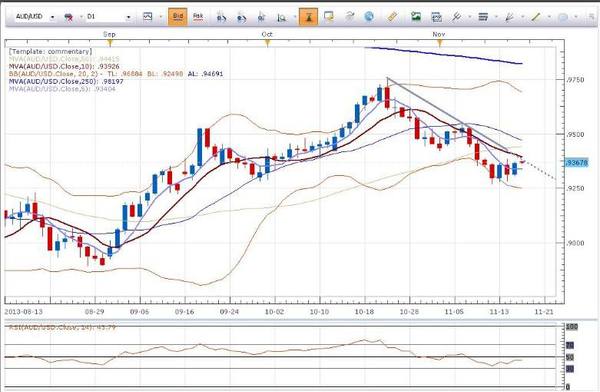Select the horizontal lines tool icon
Viewport: 600px width, 392px height.
click(483, 16)
